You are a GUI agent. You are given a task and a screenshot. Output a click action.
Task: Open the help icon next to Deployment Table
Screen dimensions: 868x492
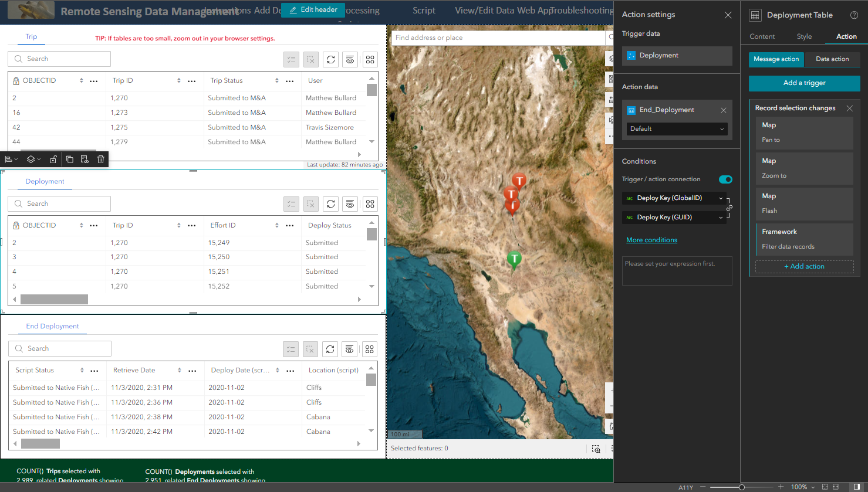(854, 15)
